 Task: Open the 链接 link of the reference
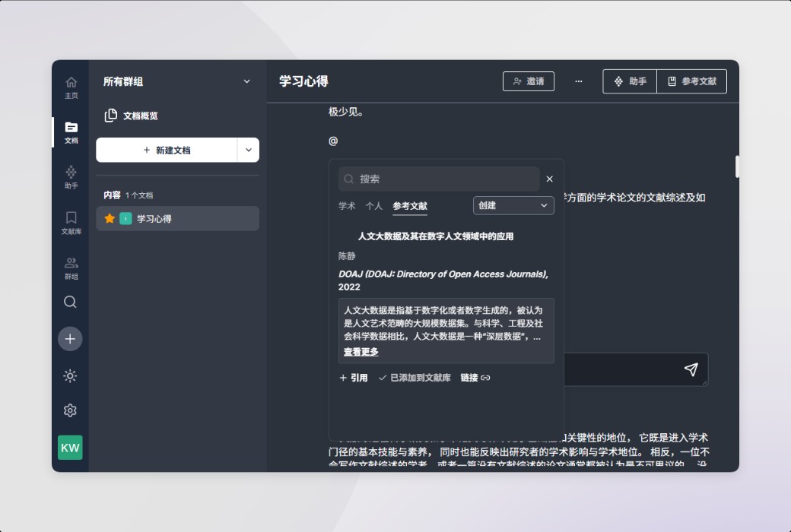click(475, 378)
